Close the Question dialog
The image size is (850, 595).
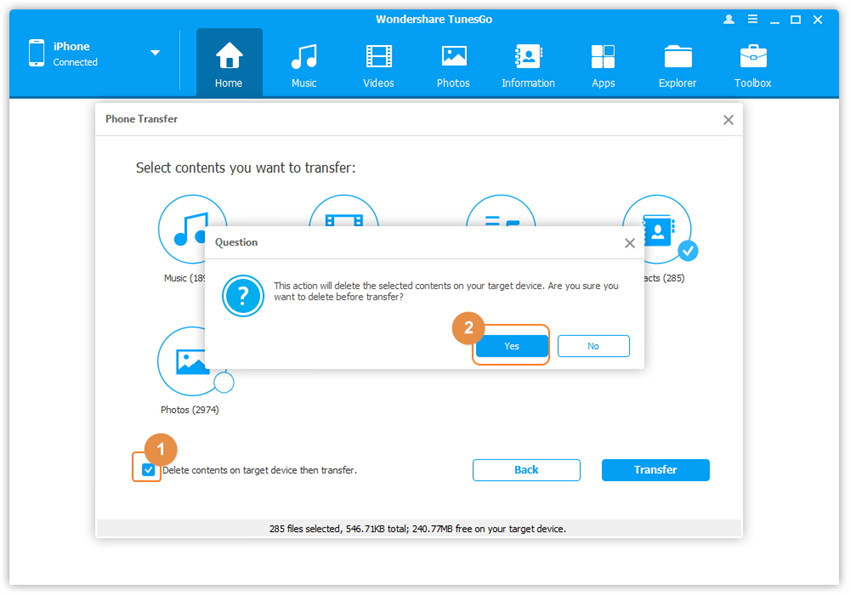629,243
